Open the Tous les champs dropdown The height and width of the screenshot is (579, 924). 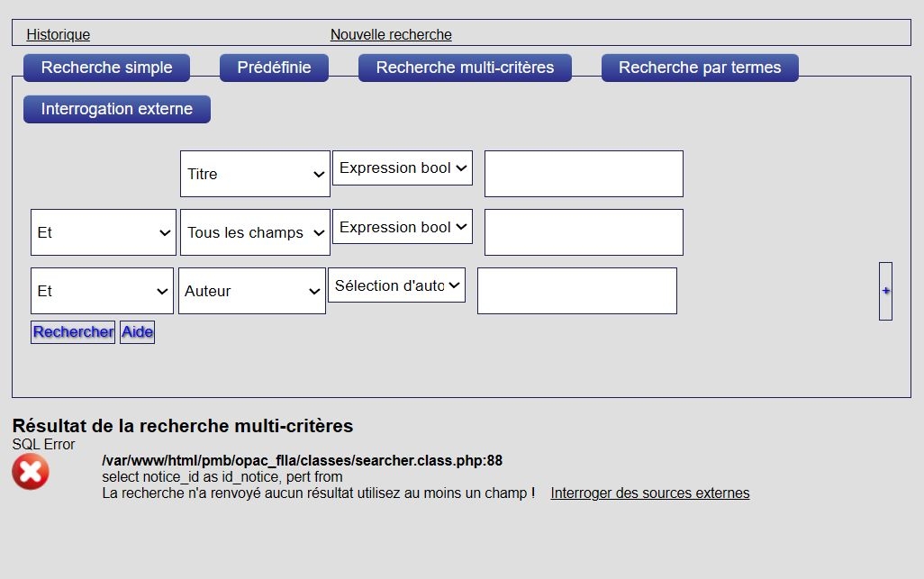[x=255, y=232]
